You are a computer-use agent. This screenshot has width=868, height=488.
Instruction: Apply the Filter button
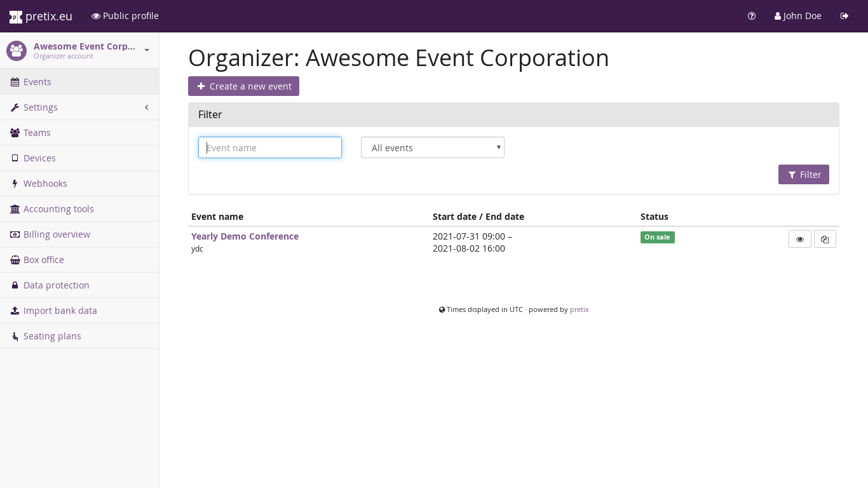(x=803, y=175)
